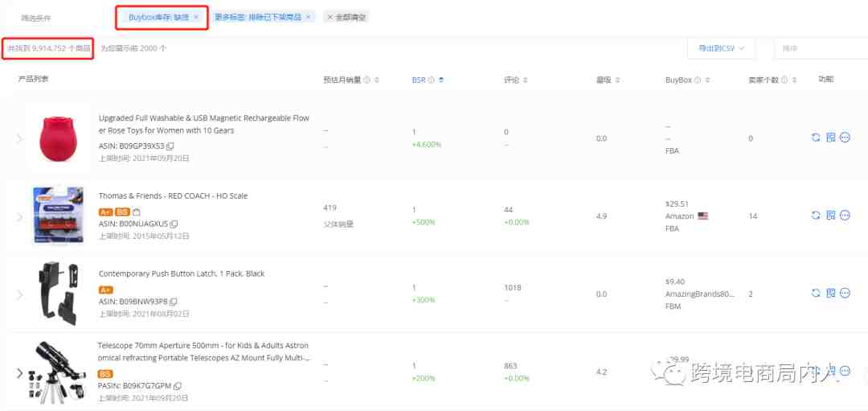Refresh the Contemporary Push Button Latch row
This screenshot has height=411, width=868.
click(816, 294)
